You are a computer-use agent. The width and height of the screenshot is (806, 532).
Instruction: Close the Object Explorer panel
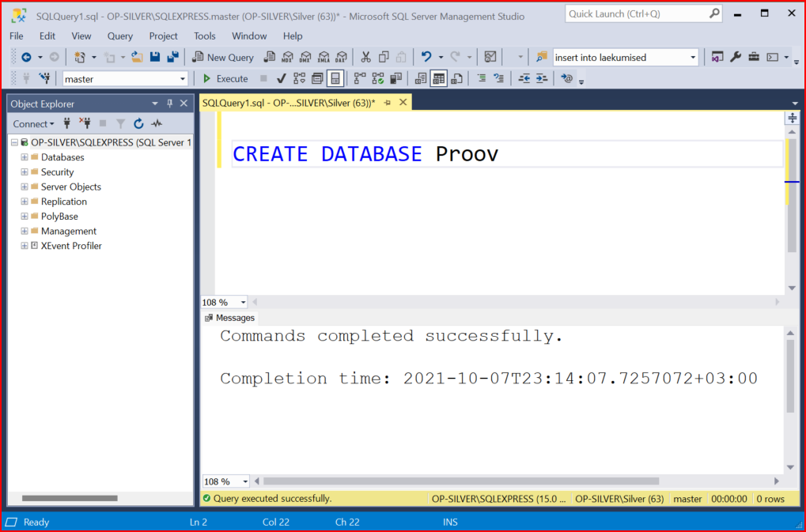click(x=184, y=104)
